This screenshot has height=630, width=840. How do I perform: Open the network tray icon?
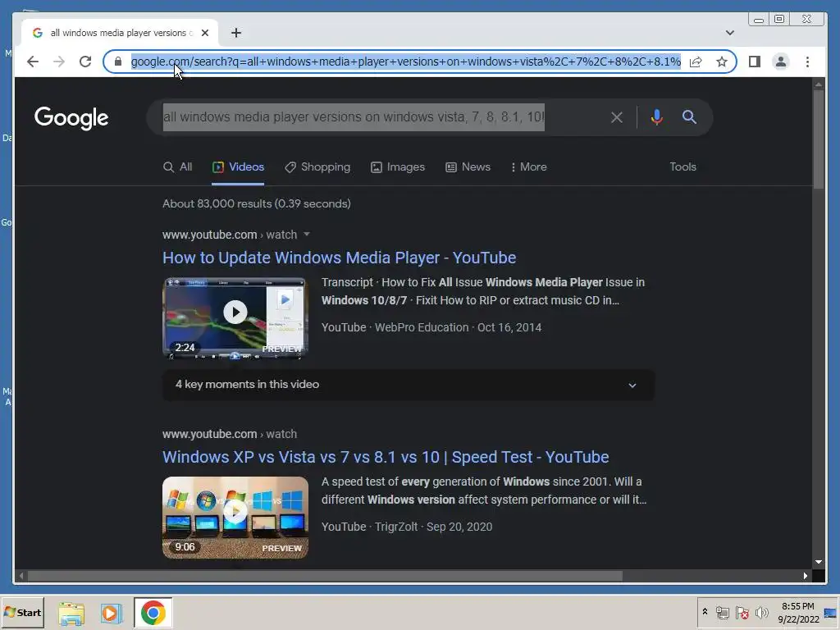tap(722, 613)
